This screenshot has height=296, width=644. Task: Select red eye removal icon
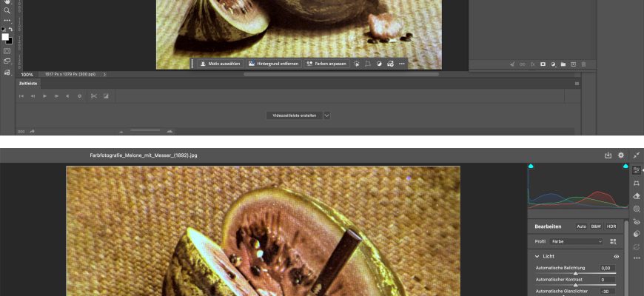pyautogui.click(x=637, y=222)
